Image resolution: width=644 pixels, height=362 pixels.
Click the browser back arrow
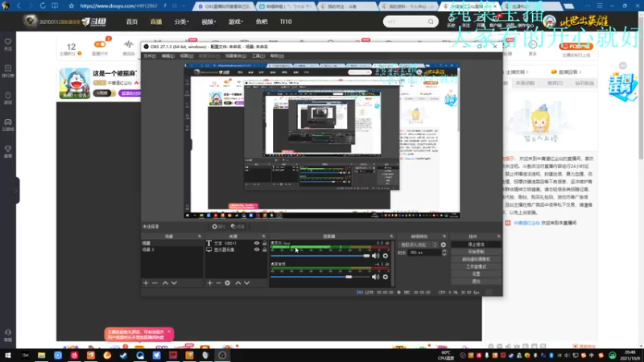pos(19,6)
